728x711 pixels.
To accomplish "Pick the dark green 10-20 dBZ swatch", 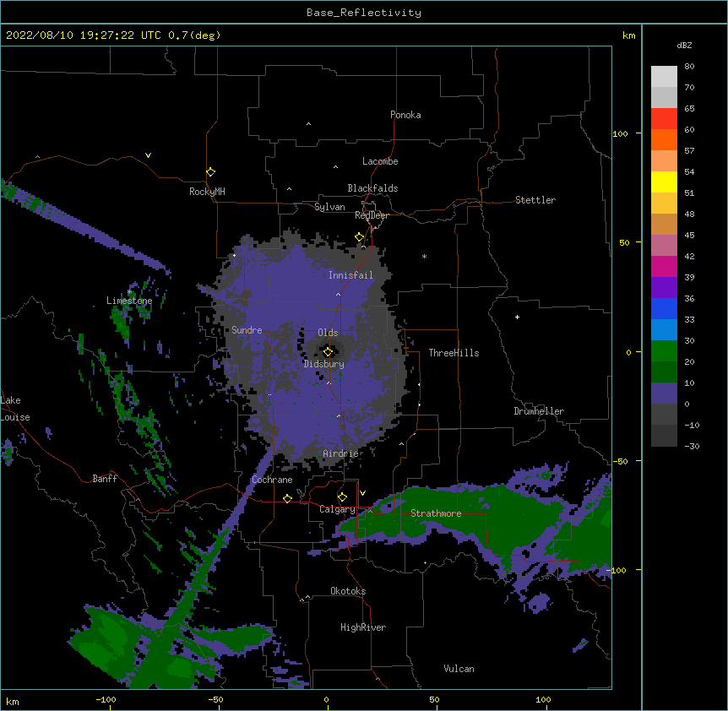I will 664,372.
